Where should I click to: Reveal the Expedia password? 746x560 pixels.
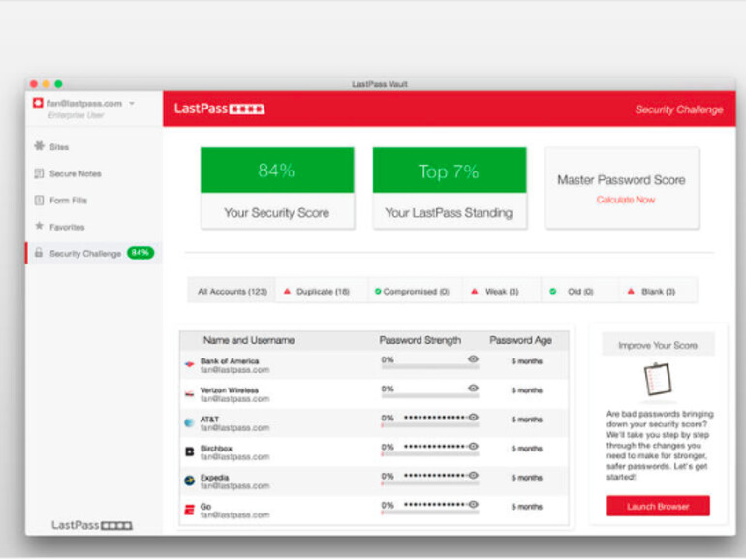point(473,476)
